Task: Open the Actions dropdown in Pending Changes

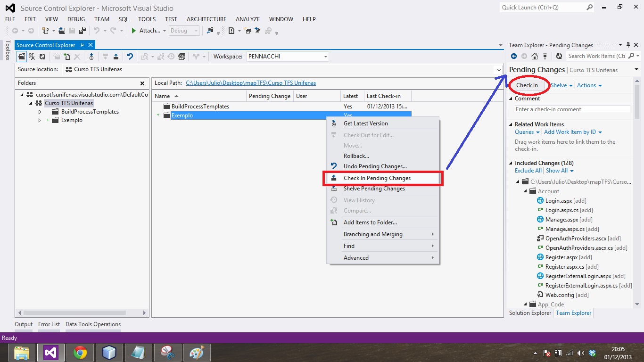Action: click(x=590, y=85)
